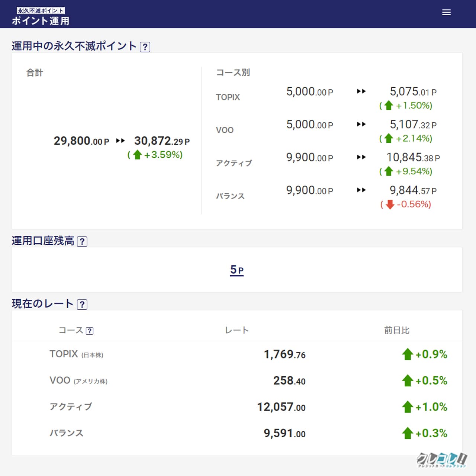Select the VOO course in コース別
The image size is (476, 476).
[225, 130]
